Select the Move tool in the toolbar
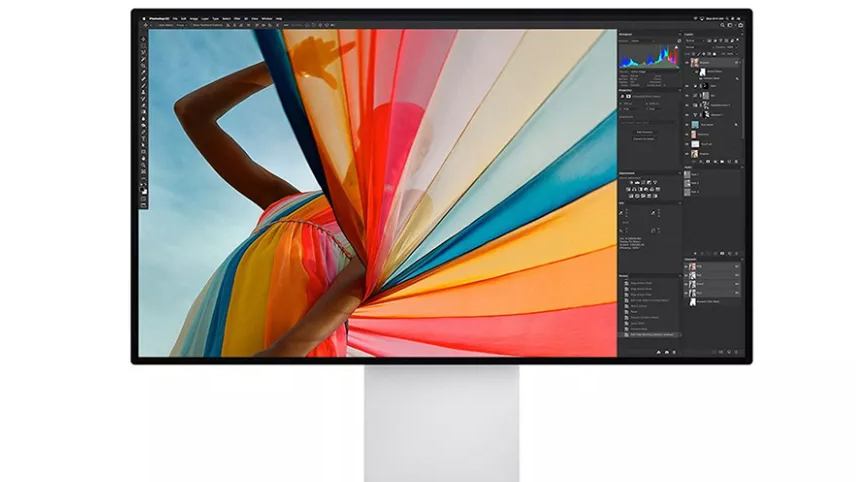Viewport: 856px width, 482px height. tap(144, 39)
